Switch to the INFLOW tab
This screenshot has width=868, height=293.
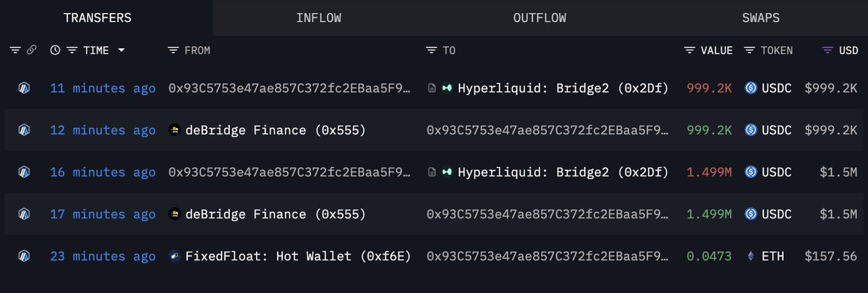[x=318, y=17]
